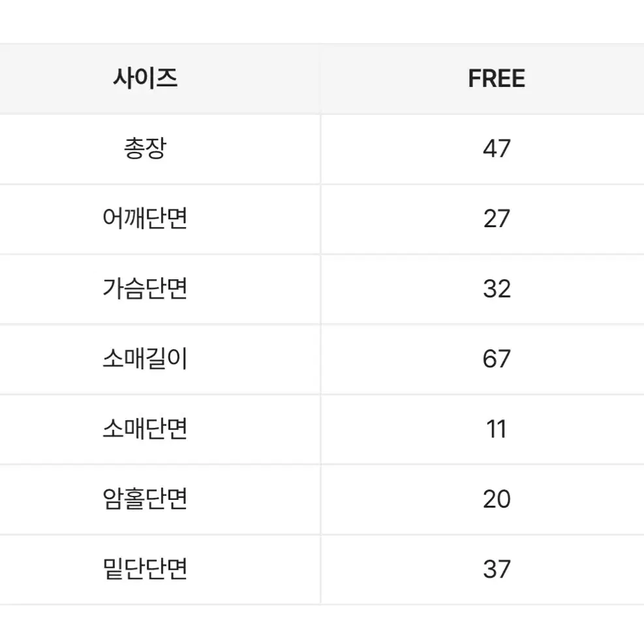Click the 가슴단면 value 32

pos(497,289)
